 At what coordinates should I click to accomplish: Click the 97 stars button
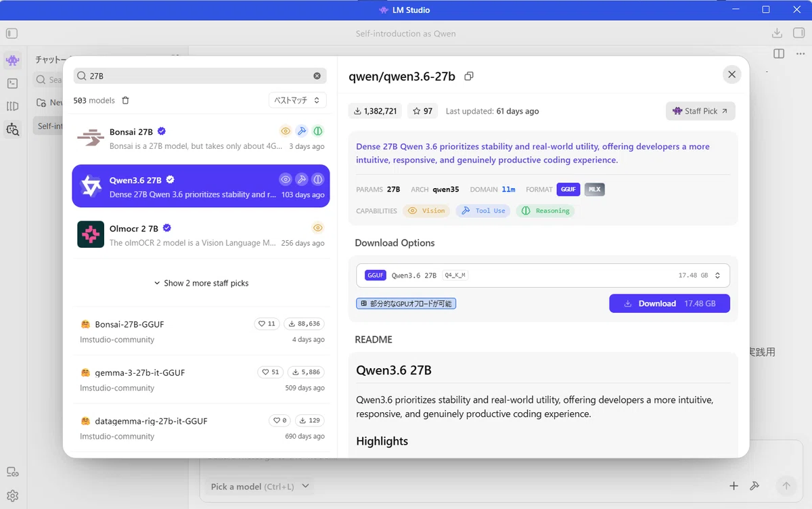[423, 111]
